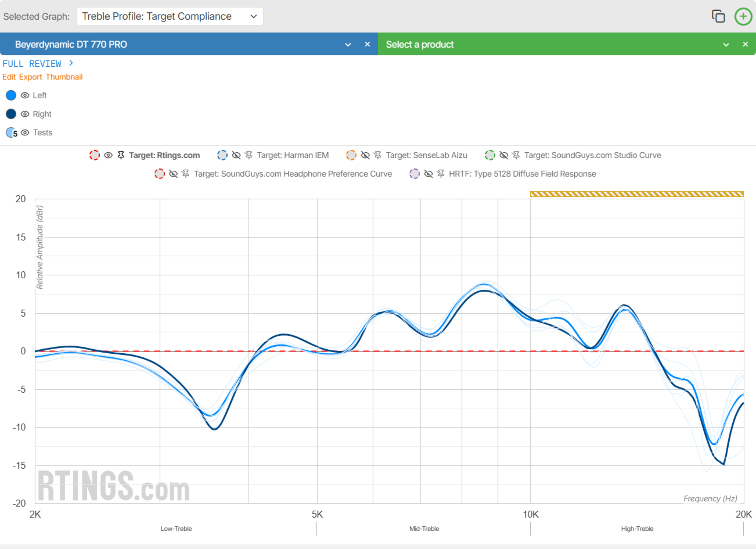756x549 pixels.
Task: Unpin the Target: Rtings.com curve
Action: click(x=121, y=155)
